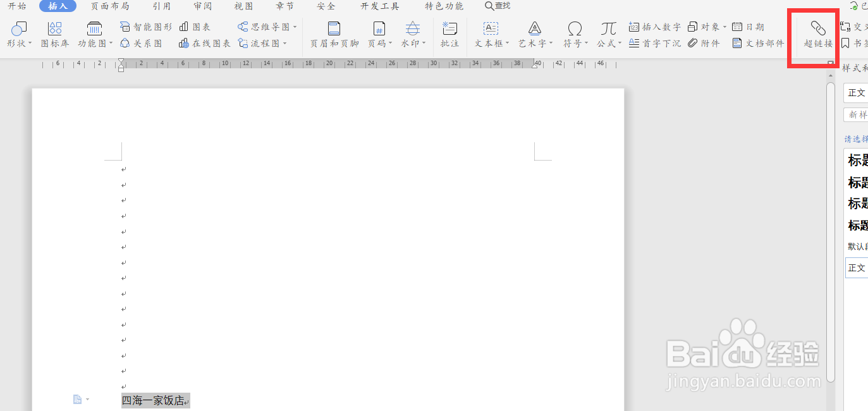868x411 pixels.
Task: Open Header and Footer (页眉和页脚)
Action: (334, 35)
